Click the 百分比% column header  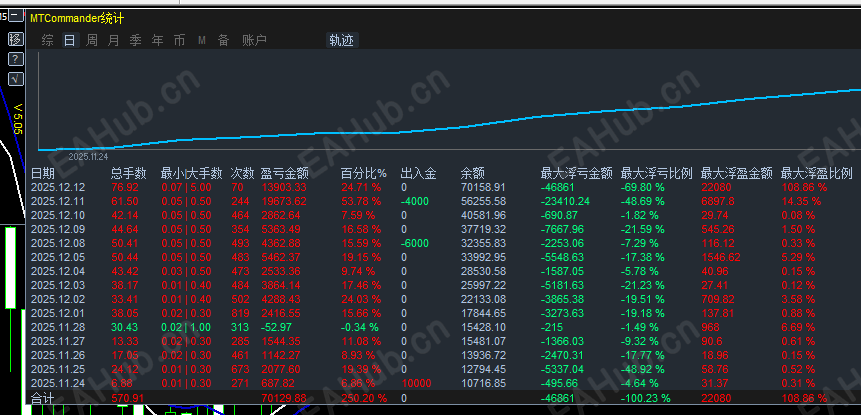tap(364, 174)
